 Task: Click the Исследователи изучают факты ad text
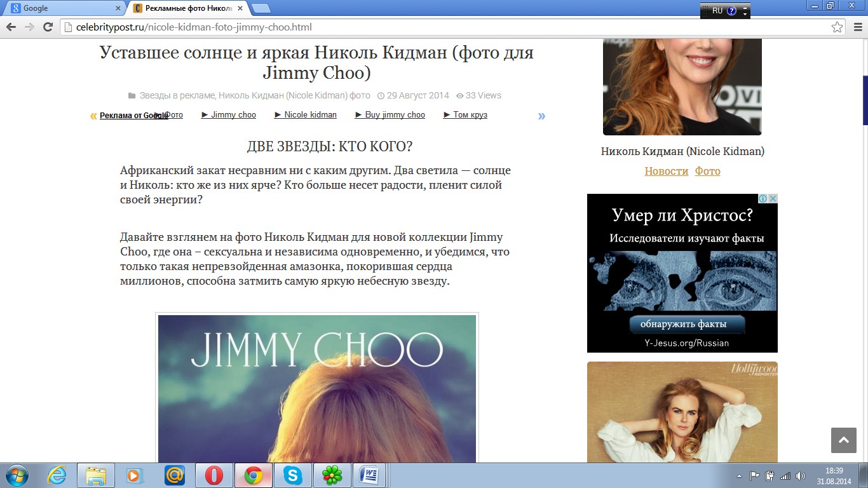click(686, 239)
